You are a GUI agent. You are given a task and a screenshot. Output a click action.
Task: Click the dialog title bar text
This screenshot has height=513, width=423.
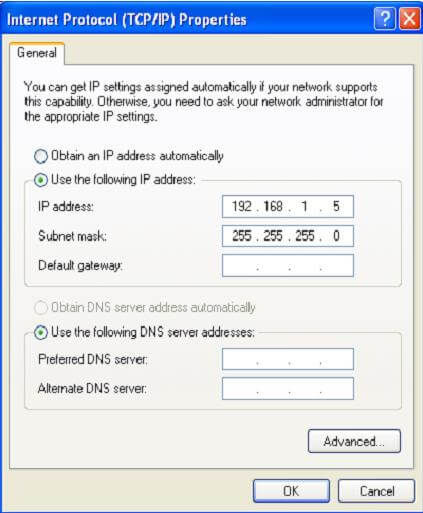pyautogui.click(x=127, y=20)
